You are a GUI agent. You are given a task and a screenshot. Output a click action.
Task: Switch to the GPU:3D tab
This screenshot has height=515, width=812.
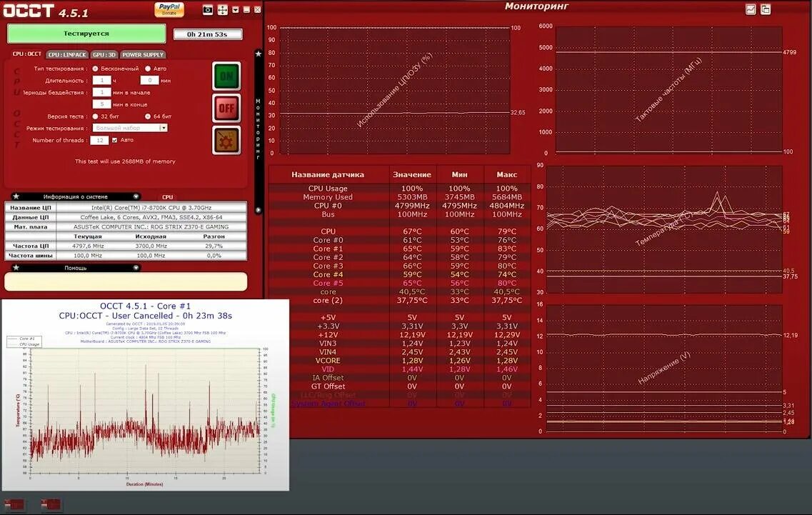coord(104,54)
